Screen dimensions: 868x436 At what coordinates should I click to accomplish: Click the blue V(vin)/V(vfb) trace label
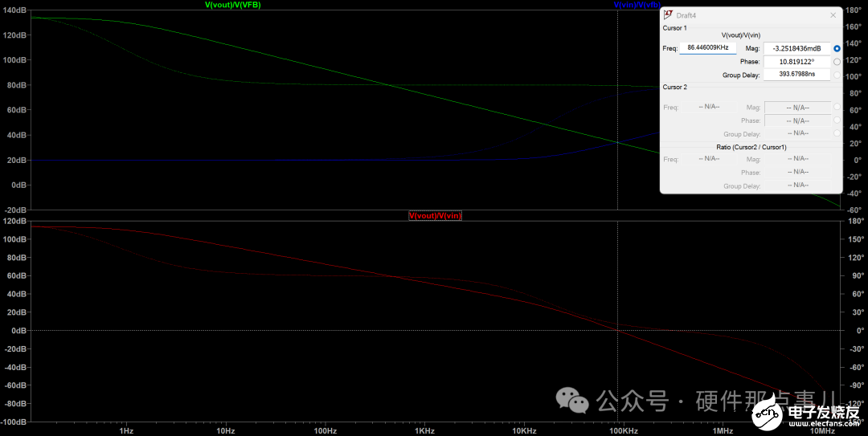coord(637,5)
